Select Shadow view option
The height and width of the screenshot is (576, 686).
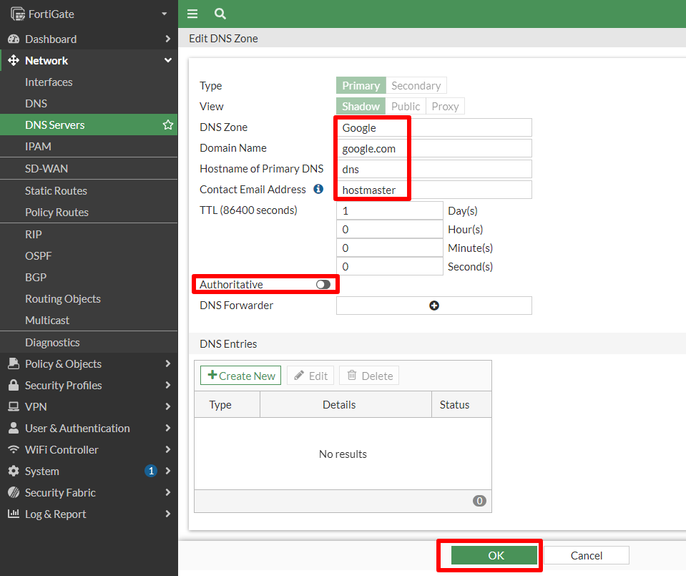click(x=361, y=106)
